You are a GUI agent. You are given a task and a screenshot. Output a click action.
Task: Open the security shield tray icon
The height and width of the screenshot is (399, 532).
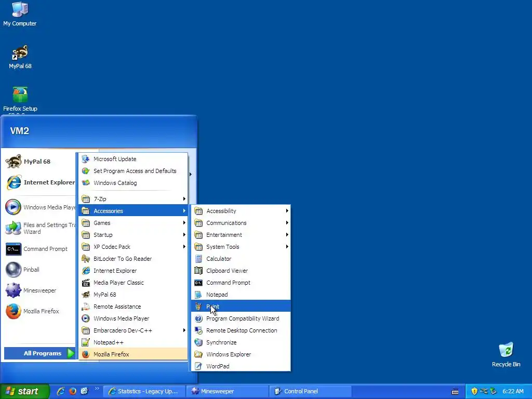click(x=474, y=391)
